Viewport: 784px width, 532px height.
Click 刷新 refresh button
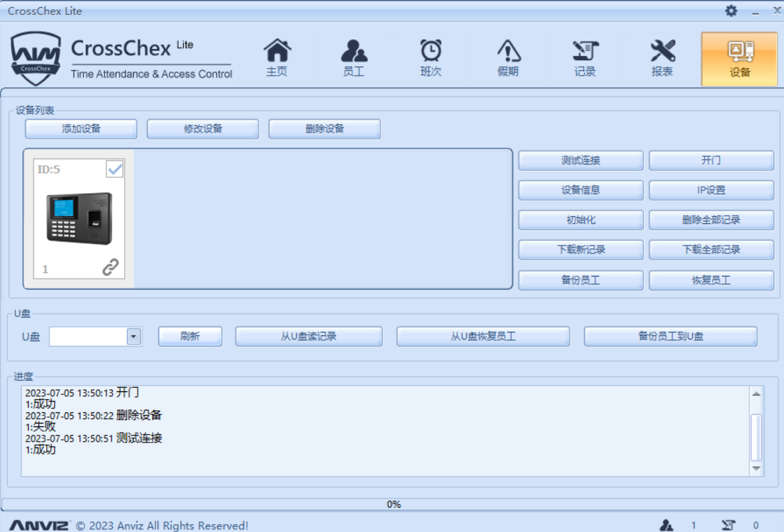tap(190, 336)
